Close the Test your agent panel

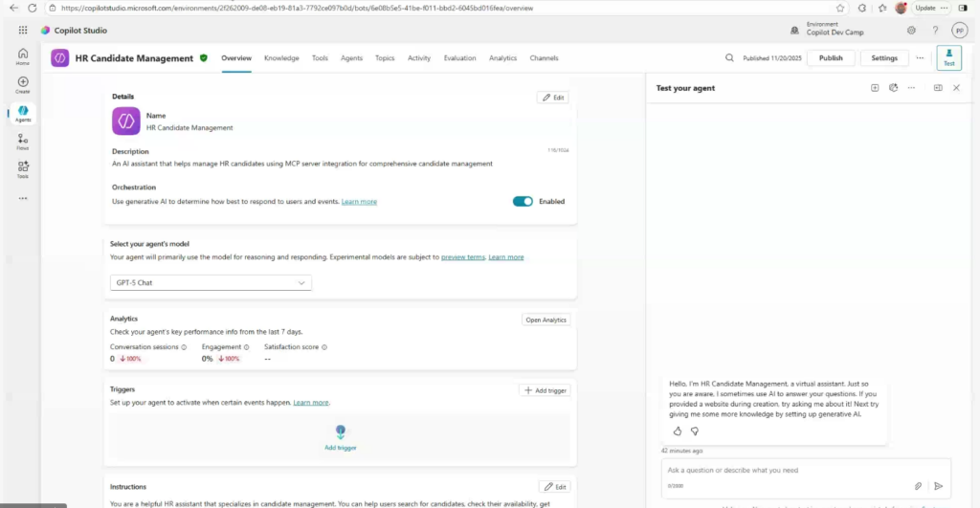pyautogui.click(x=956, y=88)
